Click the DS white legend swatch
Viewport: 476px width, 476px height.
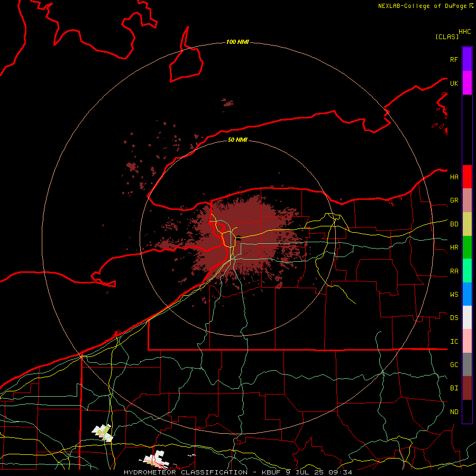click(467, 317)
